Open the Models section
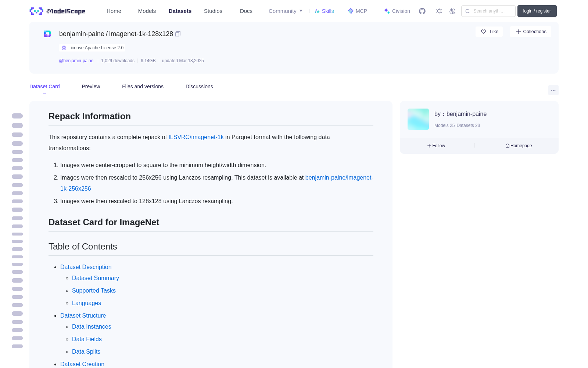The width and height of the screenshot is (588, 368). (x=147, y=11)
